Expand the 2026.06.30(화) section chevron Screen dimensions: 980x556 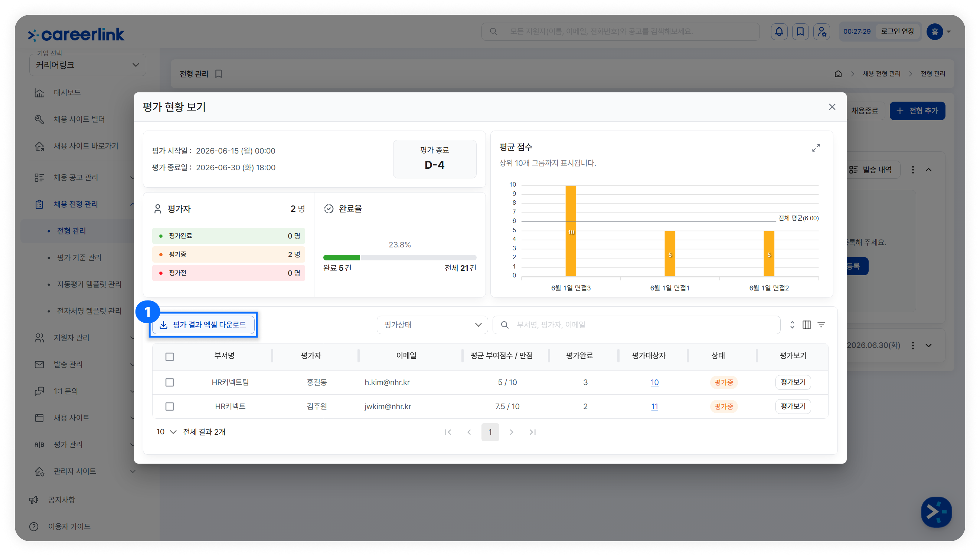point(929,345)
